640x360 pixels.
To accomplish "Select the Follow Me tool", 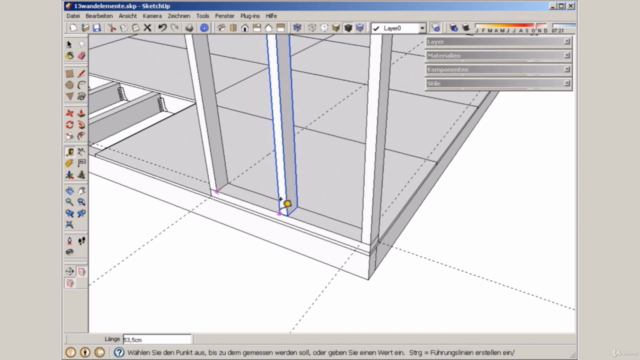I will [82, 124].
